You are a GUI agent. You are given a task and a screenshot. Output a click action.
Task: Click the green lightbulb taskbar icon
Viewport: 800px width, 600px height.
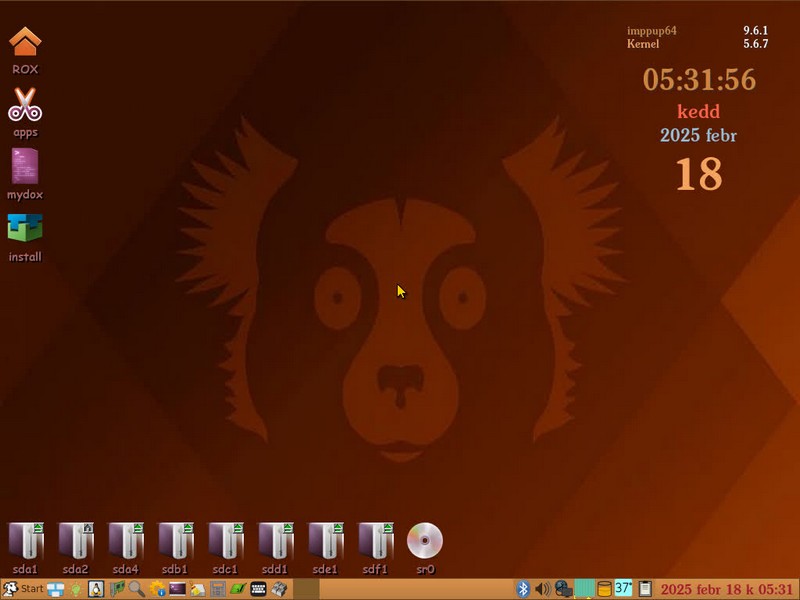(x=76, y=589)
